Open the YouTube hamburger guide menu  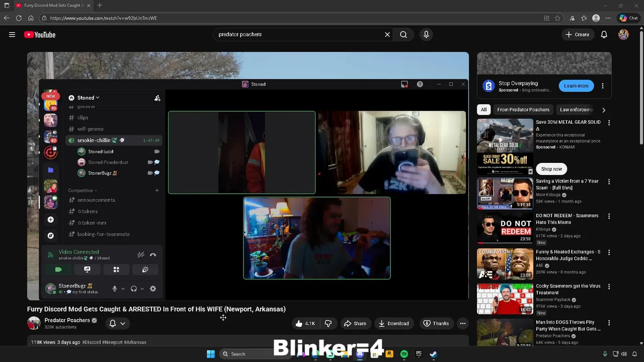click(x=12, y=35)
